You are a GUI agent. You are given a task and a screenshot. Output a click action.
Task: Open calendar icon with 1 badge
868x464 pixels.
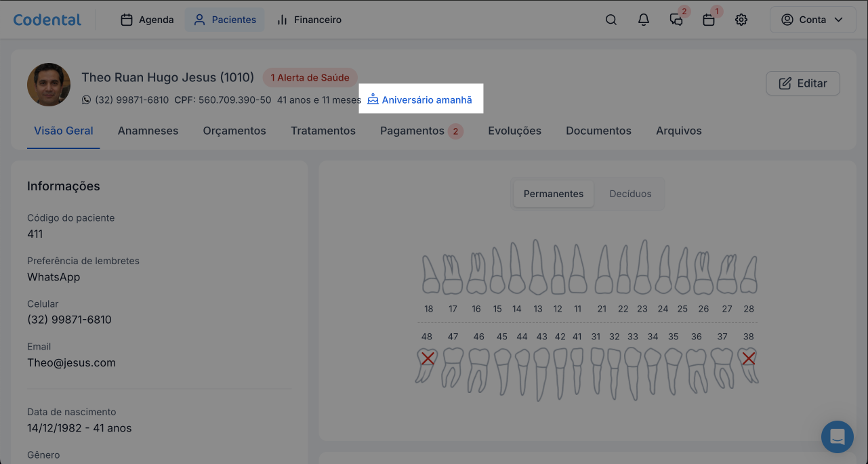pos(709,20)
